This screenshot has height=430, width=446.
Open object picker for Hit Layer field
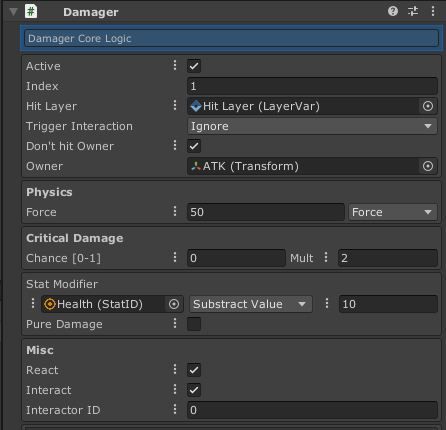tap(428, 106)
